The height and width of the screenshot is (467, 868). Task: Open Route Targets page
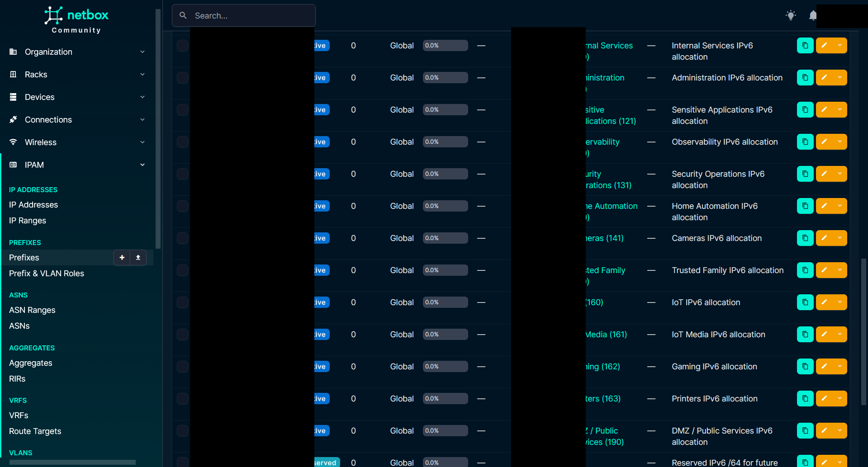(x=35, y=431)
